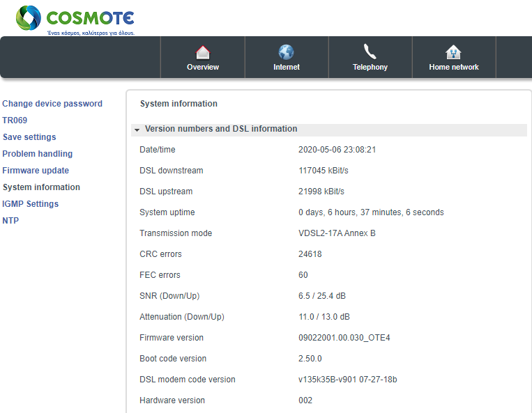Click VDSL2-17A Annex B value

tap(337, 233)
